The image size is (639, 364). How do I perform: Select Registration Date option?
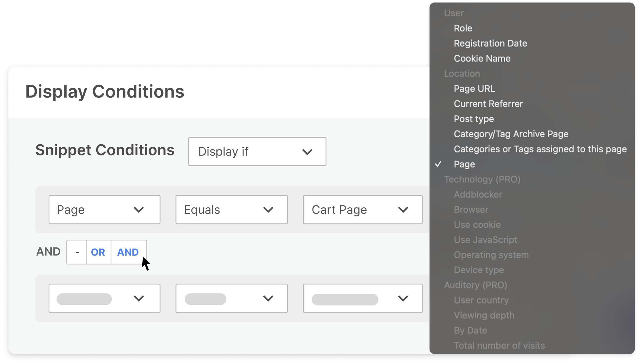490,43
